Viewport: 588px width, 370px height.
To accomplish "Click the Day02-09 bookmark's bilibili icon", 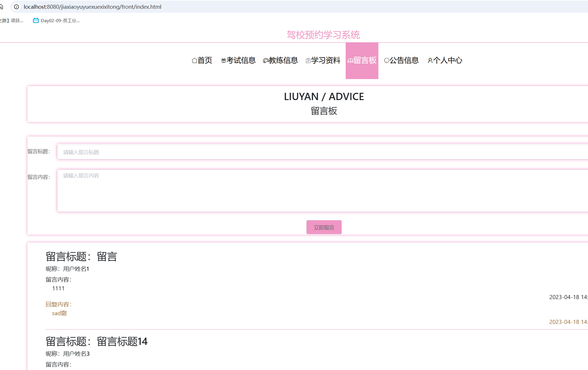I will tap(36, 20).
